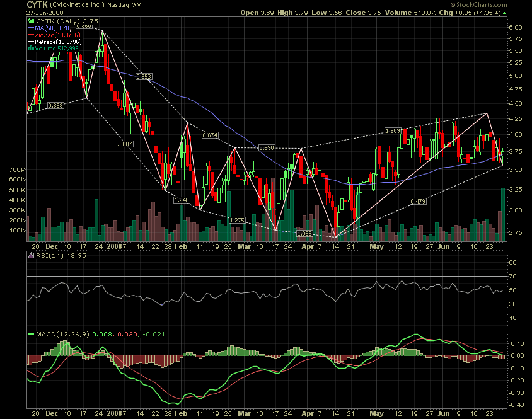This screenshot has width=532, height=419.
Task: Click the 30 level on the RSI axis
Action: coord(512,304)
